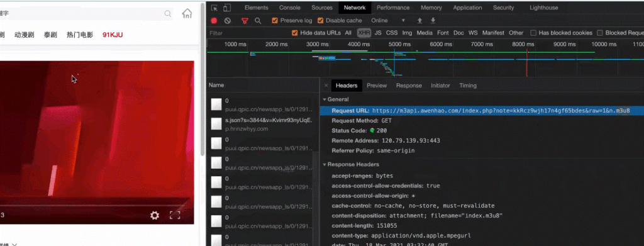Select the Request URL value
The height and width of the screenshot is (246, 644).
coord(501,111)
